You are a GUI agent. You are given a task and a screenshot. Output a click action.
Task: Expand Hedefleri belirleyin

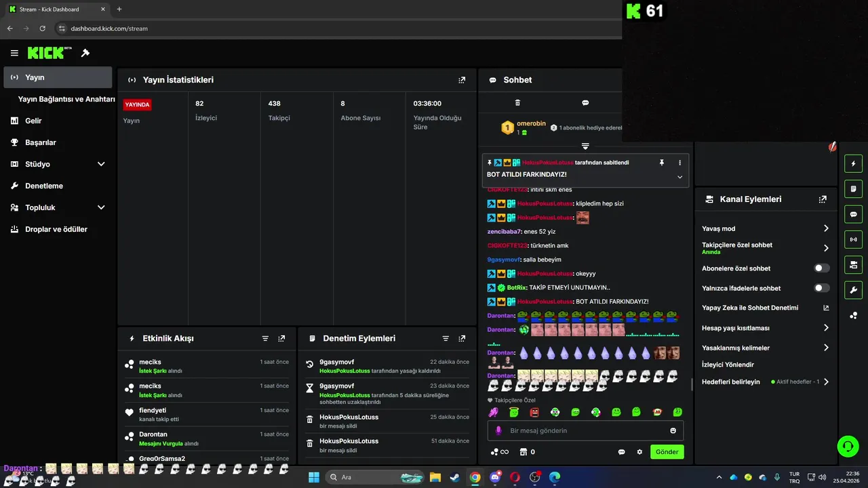[826, 382]
